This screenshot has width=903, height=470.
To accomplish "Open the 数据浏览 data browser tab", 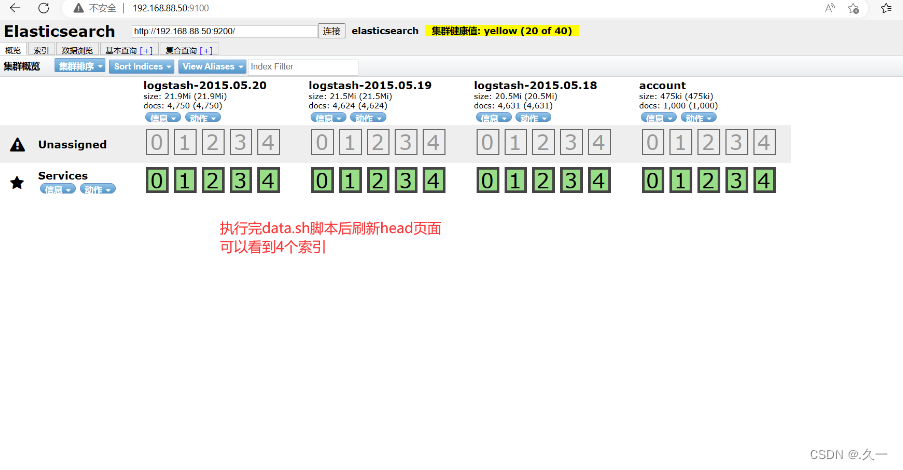I will [77, 50].
